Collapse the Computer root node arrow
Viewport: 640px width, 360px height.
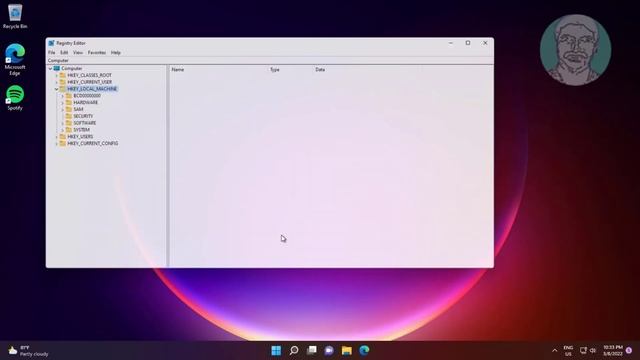pyautogui.click(x=51, y=69)
